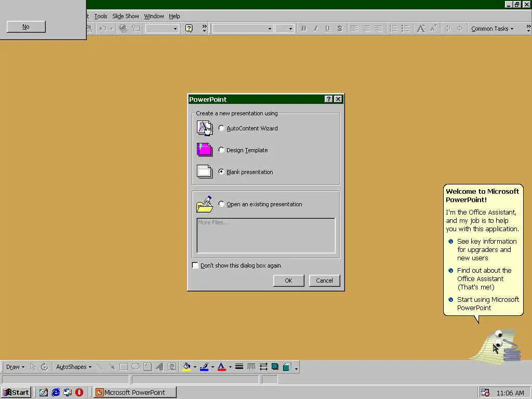The image size is (532, 399).
Task: Expand the Draw menu dropdown
Action: (x=15, y=367)
